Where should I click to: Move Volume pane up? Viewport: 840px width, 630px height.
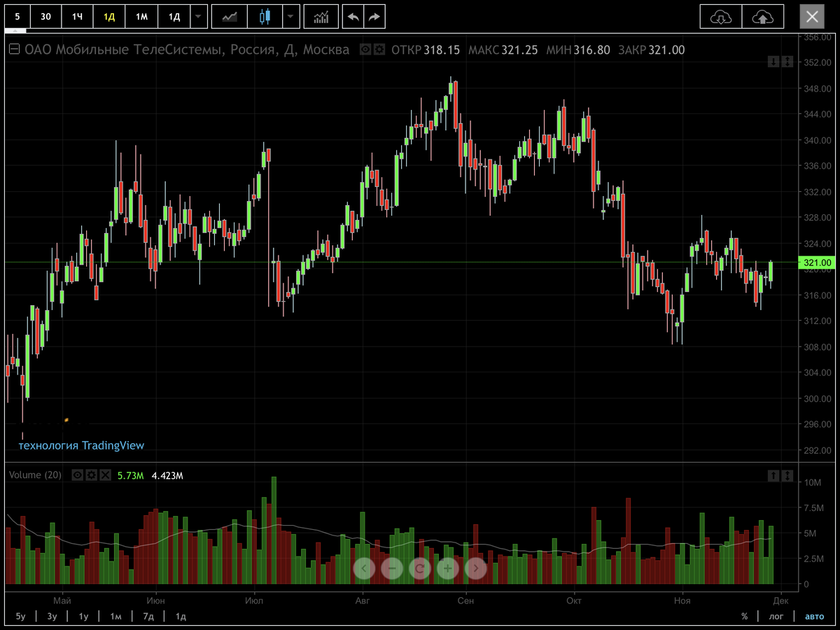click(x=773, y=475)
